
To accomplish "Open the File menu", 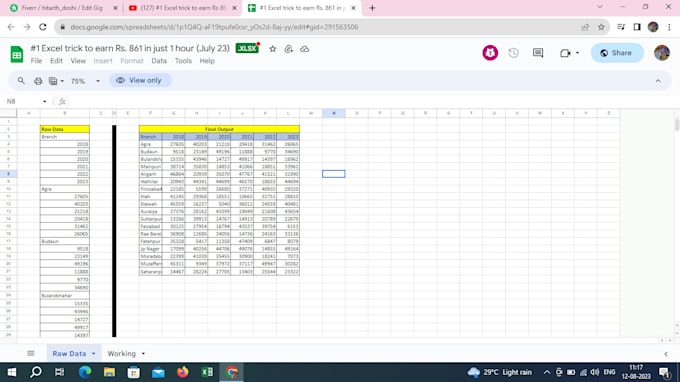I will pos(36,61).
